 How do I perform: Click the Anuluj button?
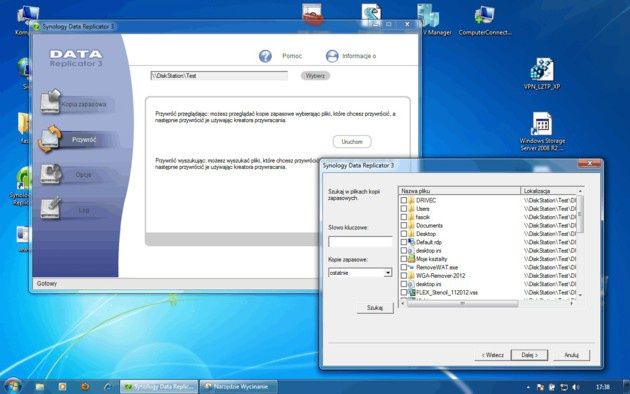coord(571,355)
